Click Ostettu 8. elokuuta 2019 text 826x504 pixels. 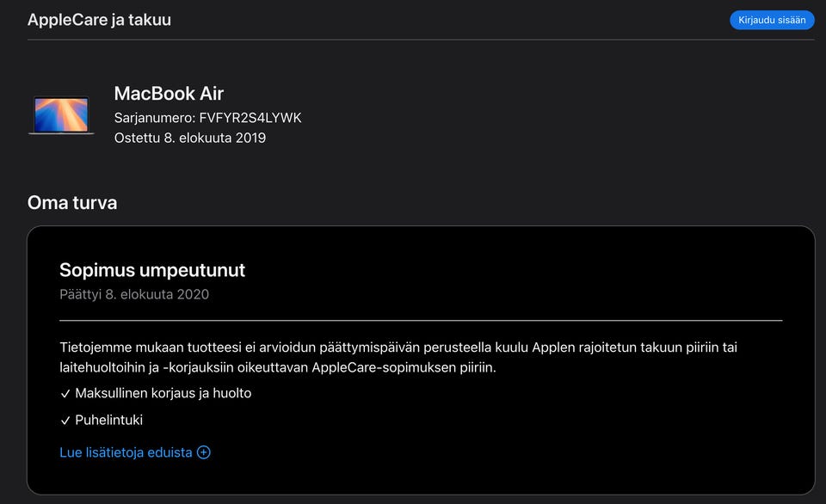tap(190, 138)
